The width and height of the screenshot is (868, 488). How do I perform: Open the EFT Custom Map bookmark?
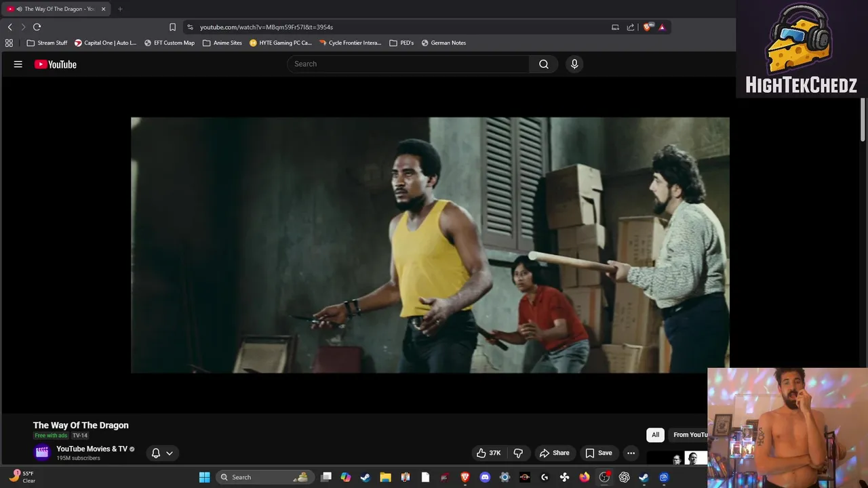pos(170,43)
